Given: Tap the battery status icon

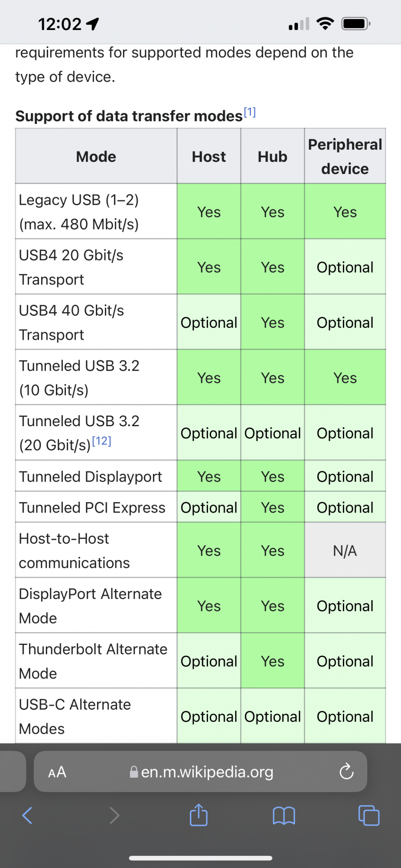Looking at the screenshot, I should coord(356,23).
